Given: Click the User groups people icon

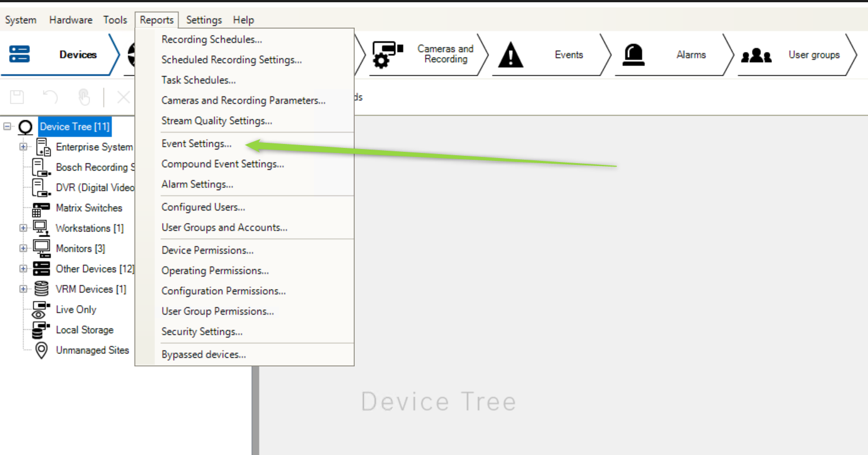Looking at the screenshot, I should pyautogui.click(x=756, y=55).
